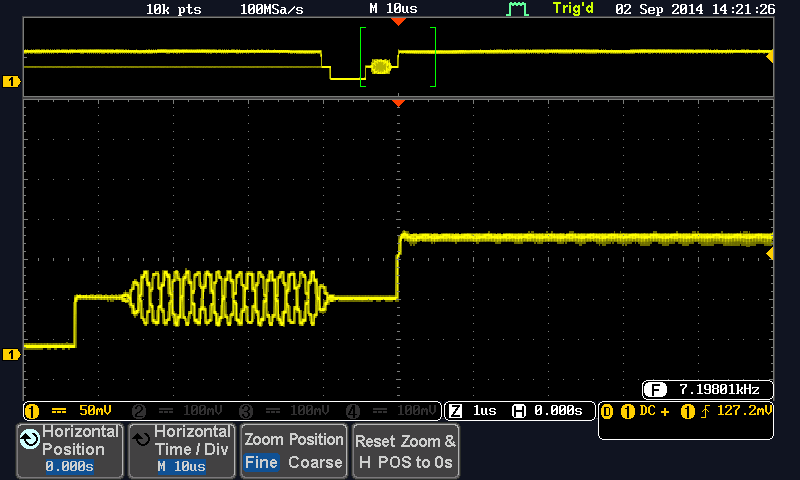Select Fine zoom position mode
800x480 pixels.
click(x=262, y=463)
